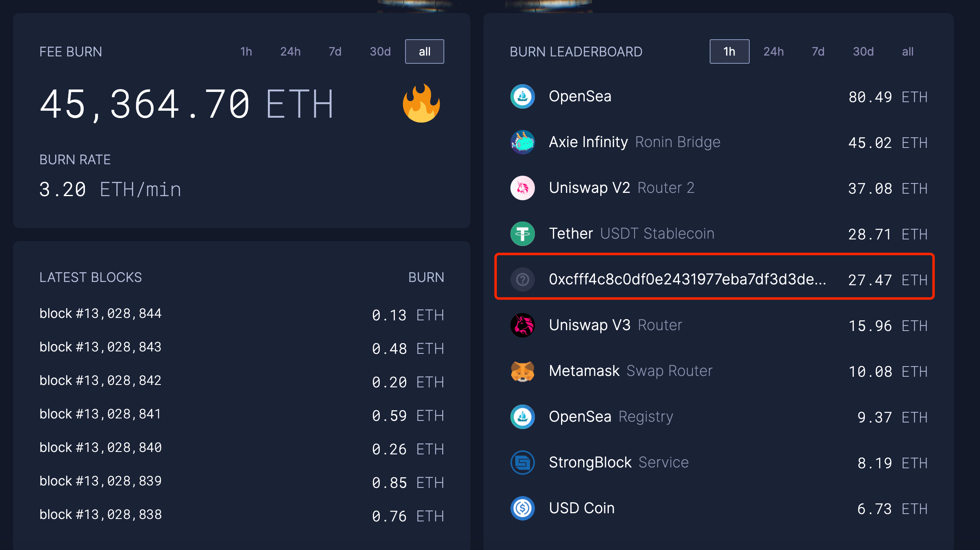
Task: Switch Burn Leaderboard to 24h
Action: pos(774,51)
